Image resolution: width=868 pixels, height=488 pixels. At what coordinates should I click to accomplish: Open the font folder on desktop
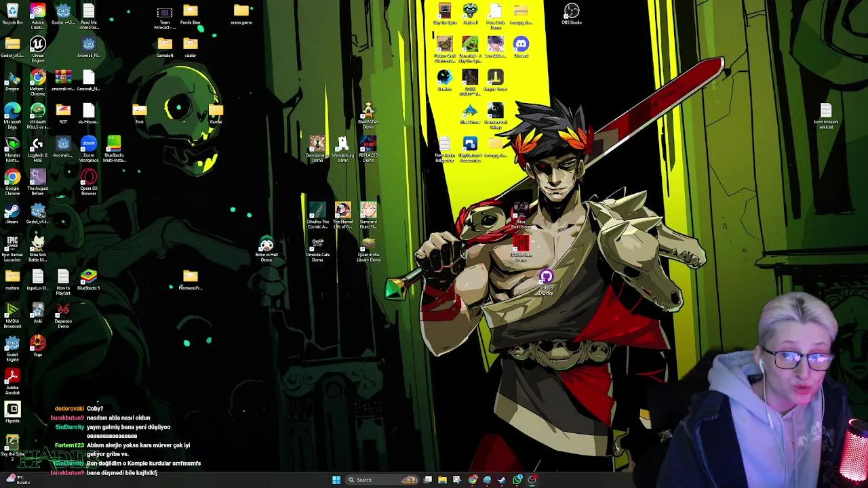click(140, 113)
